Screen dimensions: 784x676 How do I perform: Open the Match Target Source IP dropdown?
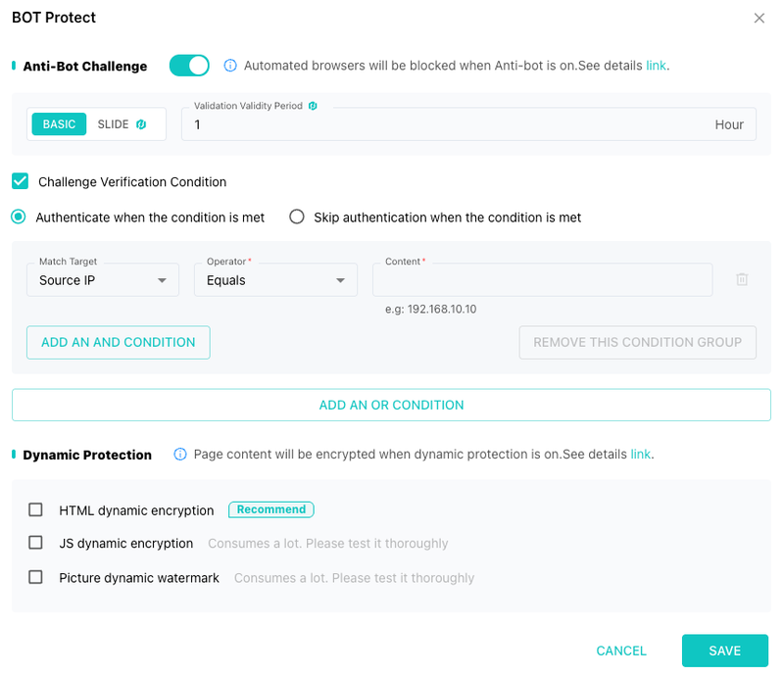(x=103, y=280)
